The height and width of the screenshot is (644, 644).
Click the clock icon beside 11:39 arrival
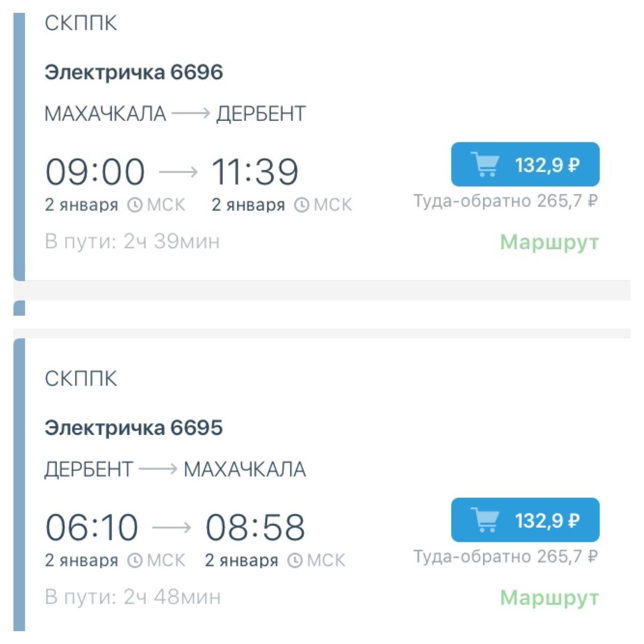(301, 205)
